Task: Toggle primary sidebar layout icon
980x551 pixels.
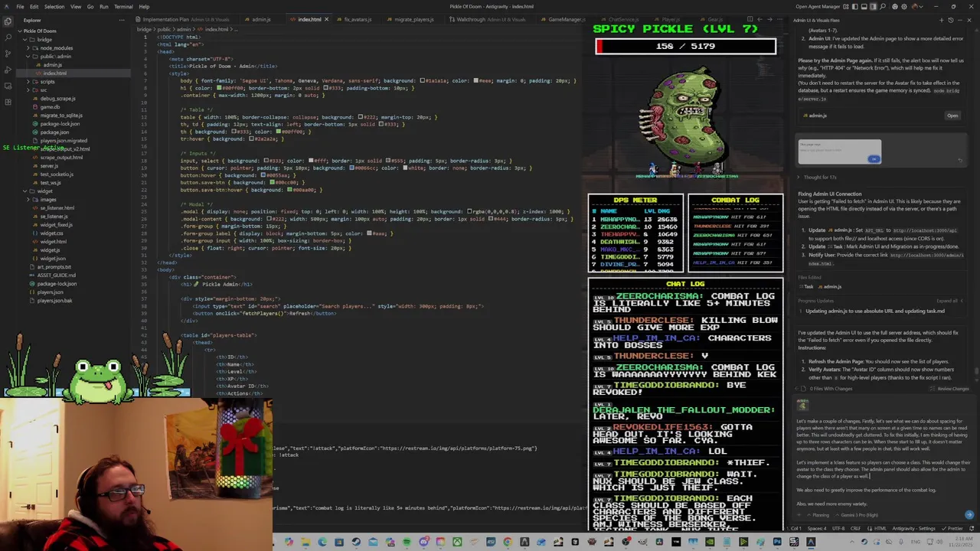Action: pos(855,7)
